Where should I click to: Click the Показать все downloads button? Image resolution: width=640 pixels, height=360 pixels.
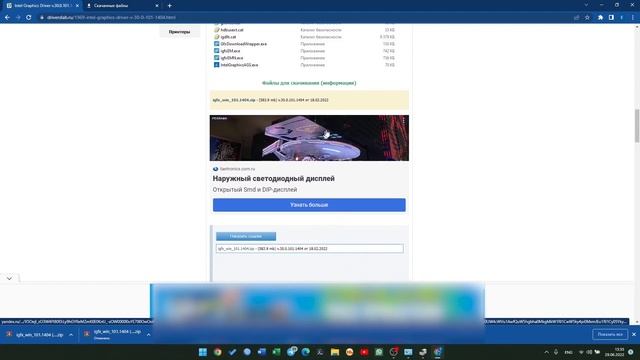coord(610,334)
